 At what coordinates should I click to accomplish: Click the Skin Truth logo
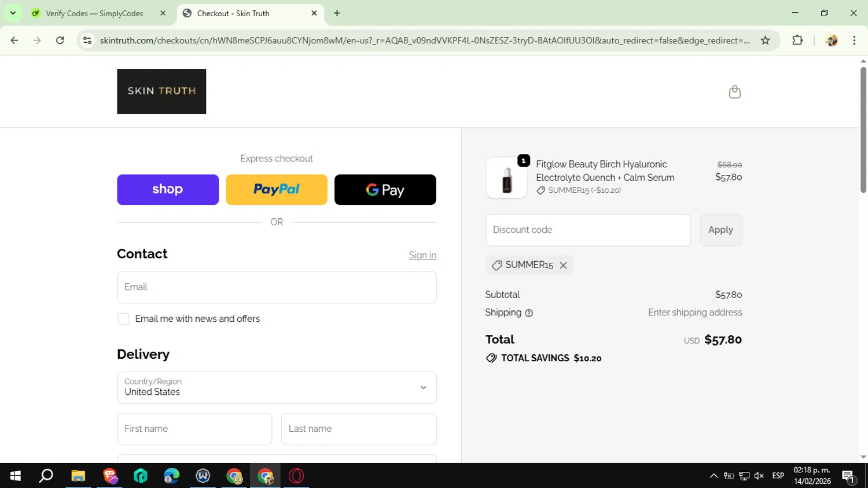[161, 91]
